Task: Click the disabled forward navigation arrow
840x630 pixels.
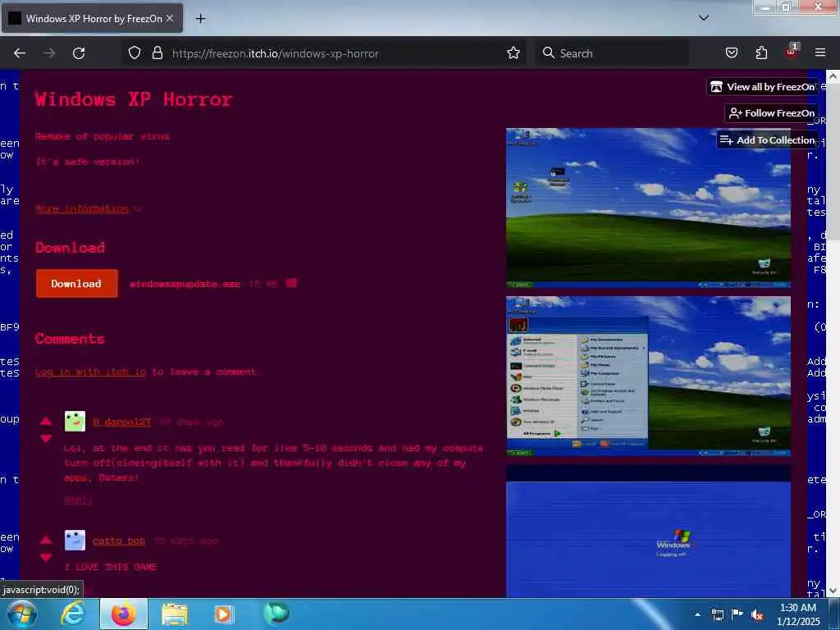Action: 49,53
